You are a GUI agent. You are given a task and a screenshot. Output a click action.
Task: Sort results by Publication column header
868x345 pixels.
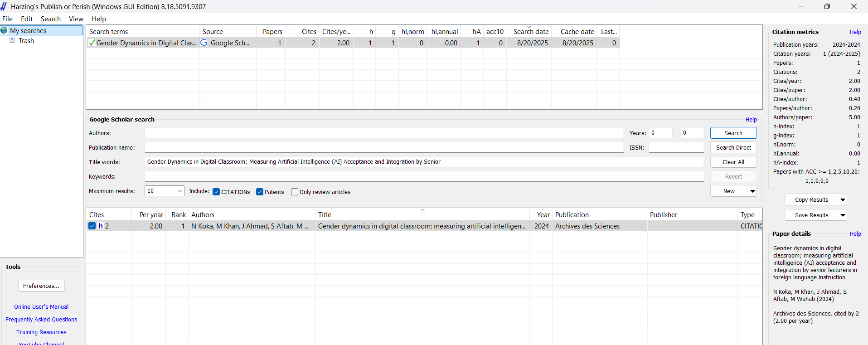tap(600, 214)
